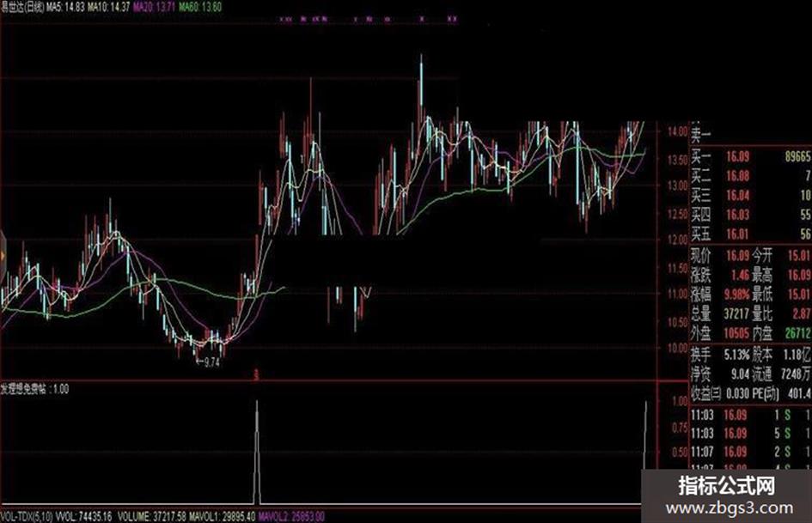Select the green MA60: 13.60 label

click(200, 7)
